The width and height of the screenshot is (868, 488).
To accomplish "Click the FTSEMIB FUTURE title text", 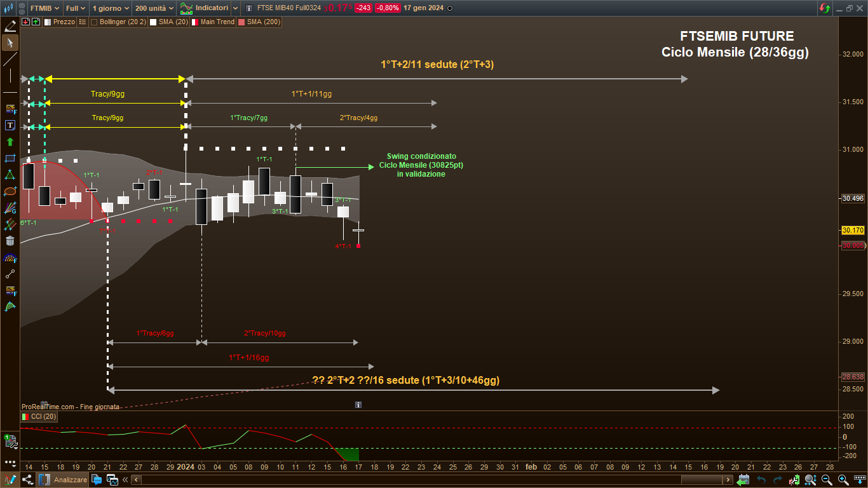I will click(737, 36).
